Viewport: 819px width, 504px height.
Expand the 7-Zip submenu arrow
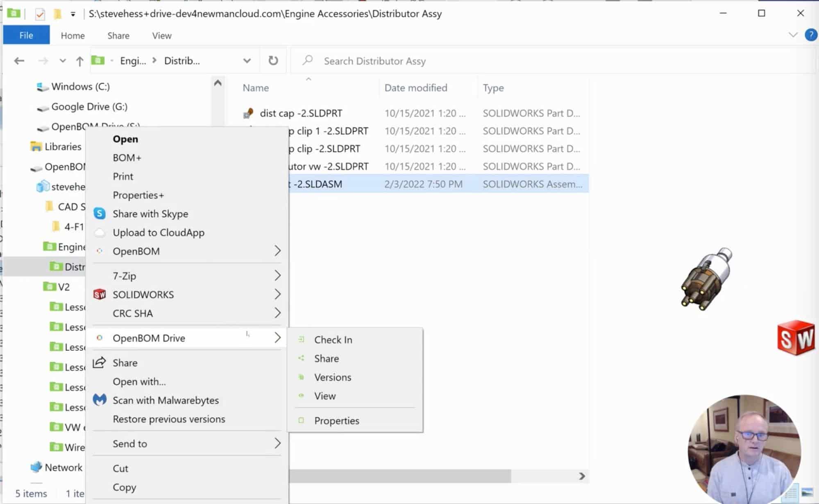pyautogui.click(x=277, y=275)
